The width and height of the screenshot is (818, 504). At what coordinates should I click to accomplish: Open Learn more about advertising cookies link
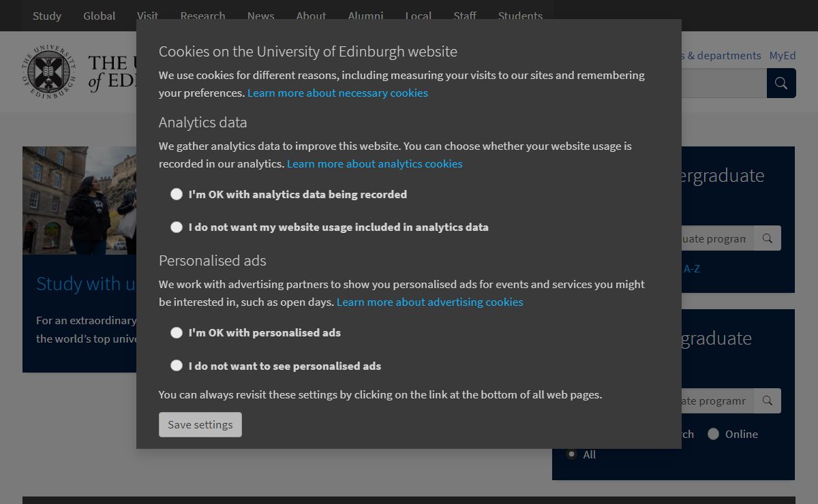(x=429, y=302)
